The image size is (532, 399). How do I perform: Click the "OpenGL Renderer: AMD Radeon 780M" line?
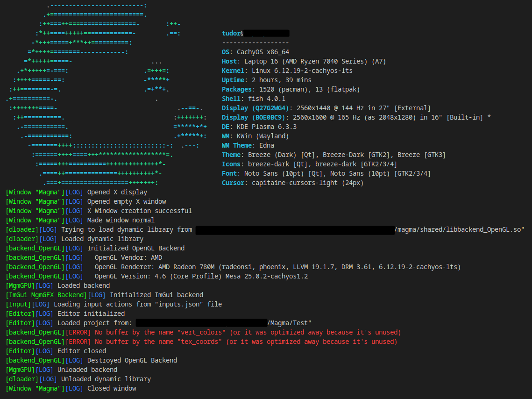click(234, 267)
